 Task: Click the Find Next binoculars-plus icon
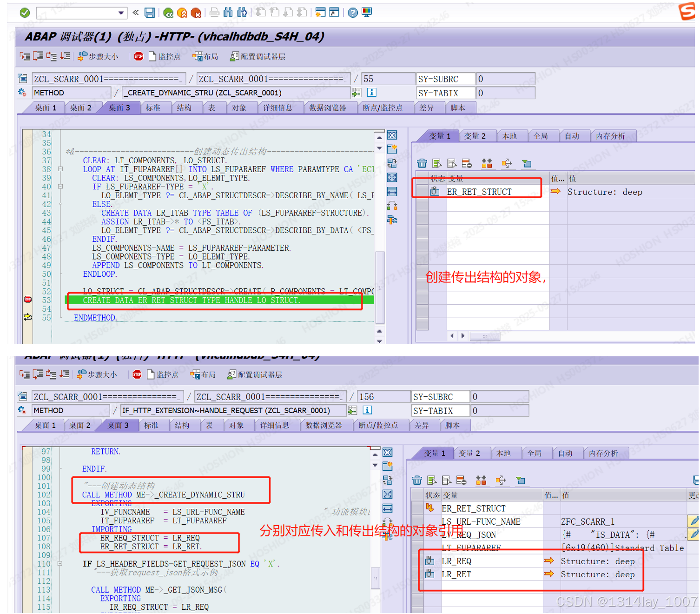tap(242, 13)
